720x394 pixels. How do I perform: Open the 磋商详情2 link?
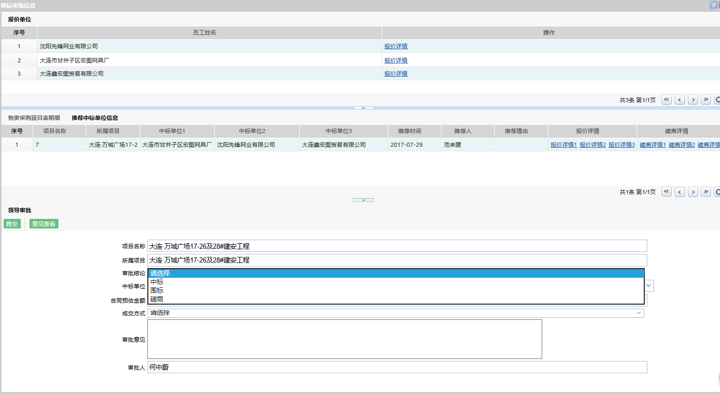tap(682, 145)
